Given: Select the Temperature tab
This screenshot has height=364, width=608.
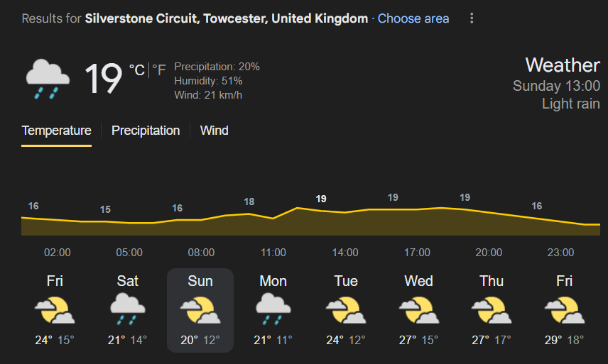Looking at the screenshot, I should 56,131.
